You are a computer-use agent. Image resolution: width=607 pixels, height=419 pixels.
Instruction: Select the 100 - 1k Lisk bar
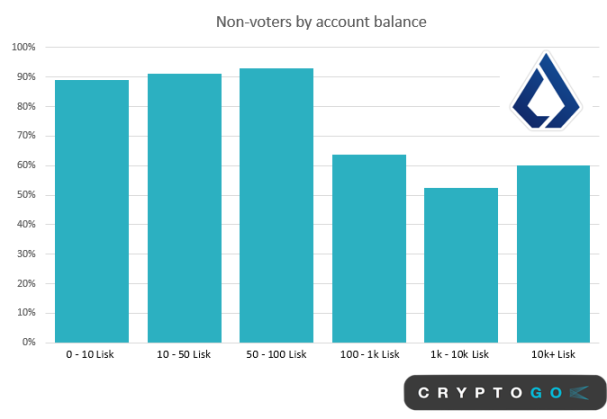369,248
